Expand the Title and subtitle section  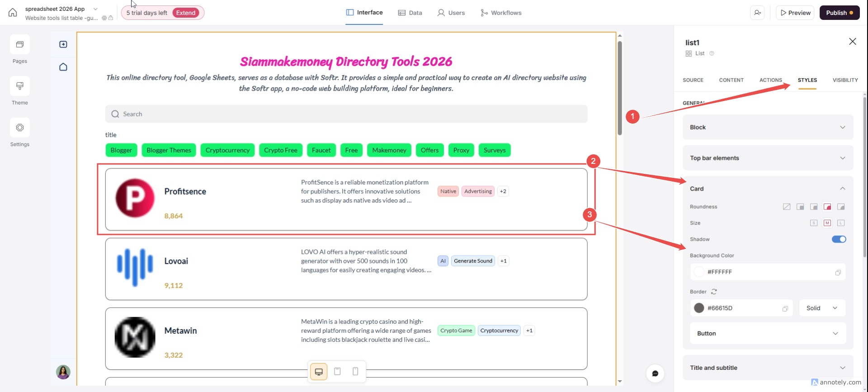[x=768, y=368]
